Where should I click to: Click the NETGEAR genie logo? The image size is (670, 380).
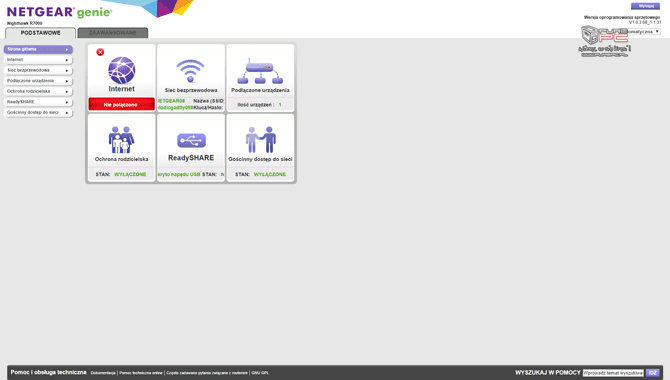coord(59,12)
